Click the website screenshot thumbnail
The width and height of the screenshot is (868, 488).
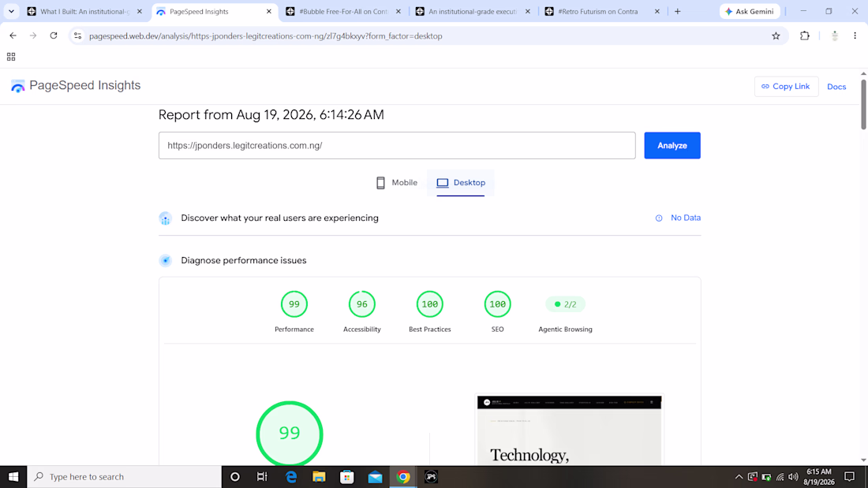(x=569, y=430)
